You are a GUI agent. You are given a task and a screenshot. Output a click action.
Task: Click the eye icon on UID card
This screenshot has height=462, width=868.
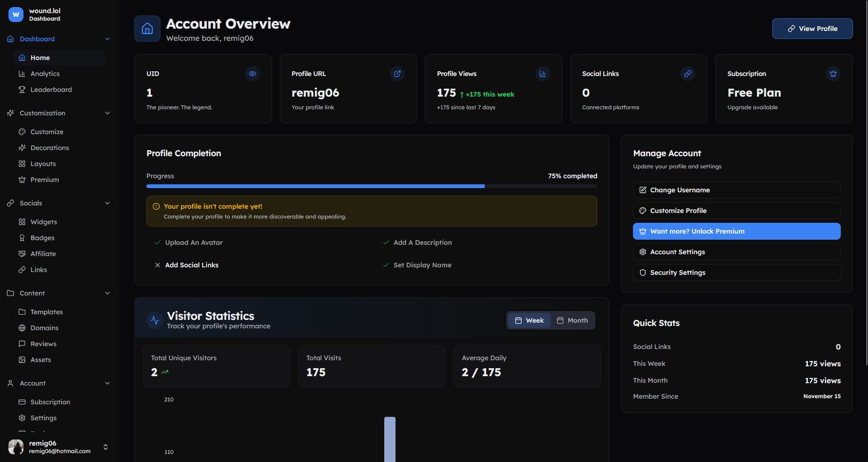click(252, 74)
